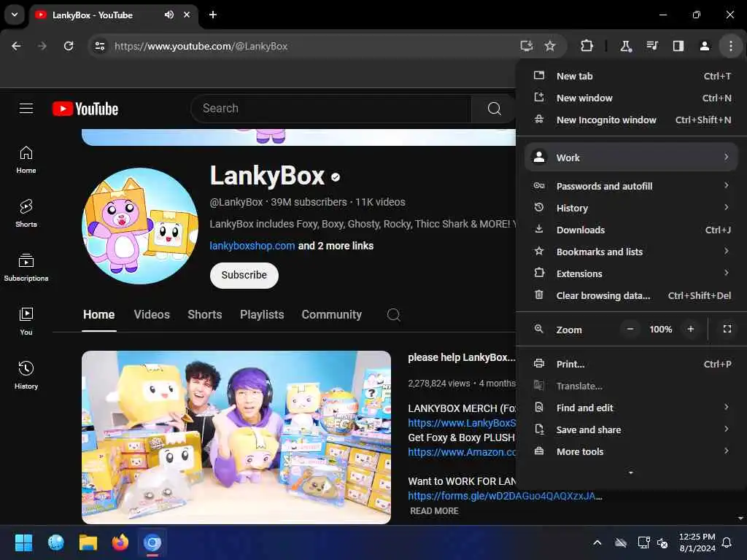This screenshot has width=747, height=560.
Task: Click the install app icon in address bar
Action: tap(526, 46)
